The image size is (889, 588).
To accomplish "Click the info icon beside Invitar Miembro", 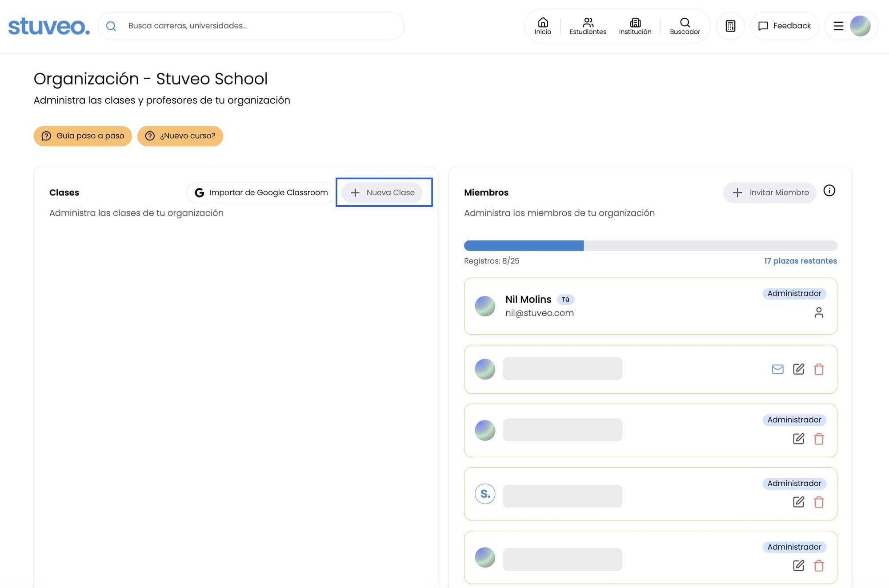I will (829, 191).
